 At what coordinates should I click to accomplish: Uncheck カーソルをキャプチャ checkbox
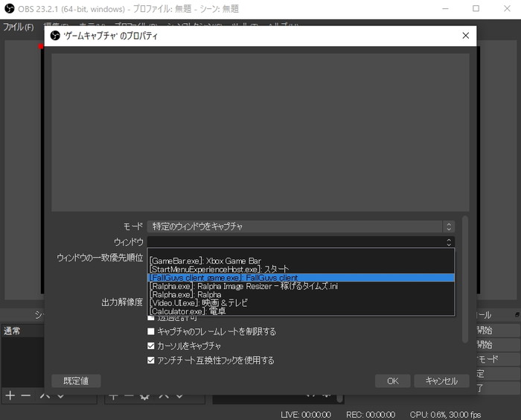[151, 346]
